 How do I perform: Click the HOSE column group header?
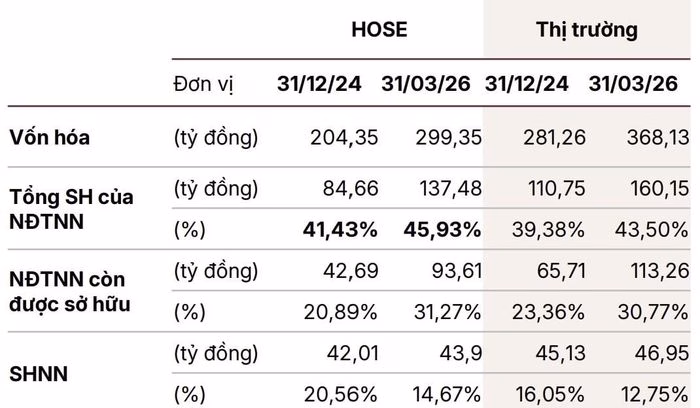pos(379,29)
